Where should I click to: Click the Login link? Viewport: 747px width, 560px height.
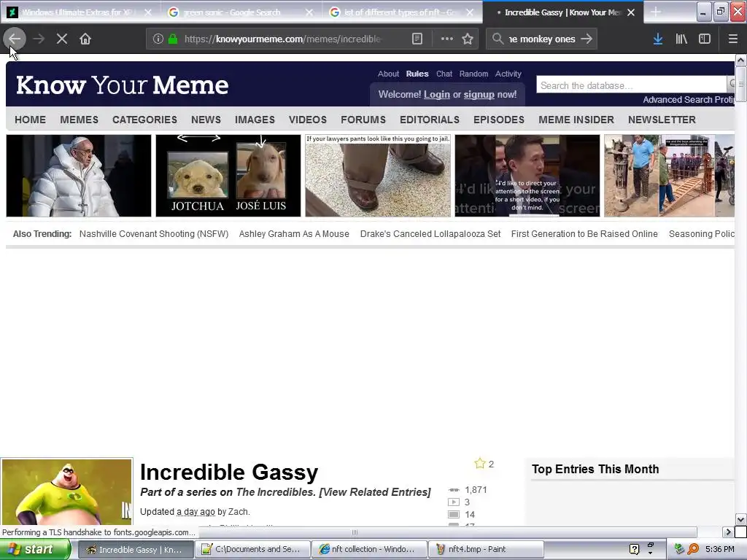point(437,94)
